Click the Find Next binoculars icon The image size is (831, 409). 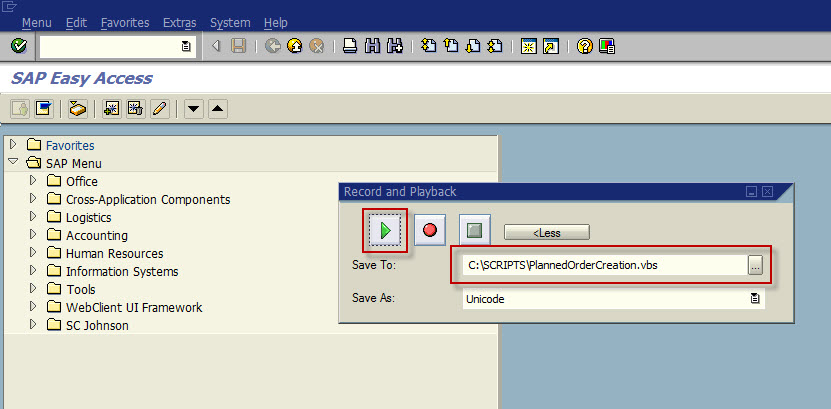coord(395,47)
